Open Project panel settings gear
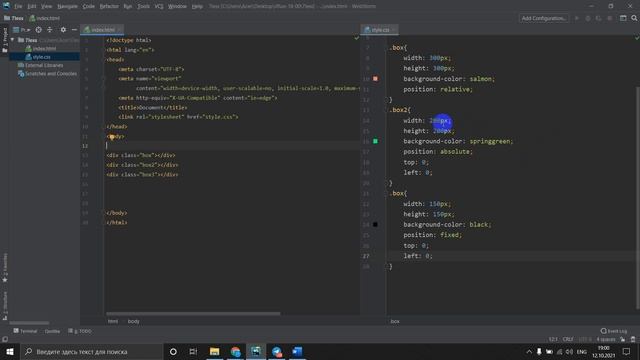This screenshot has height=360, width=640. click(x=63, y=30)
